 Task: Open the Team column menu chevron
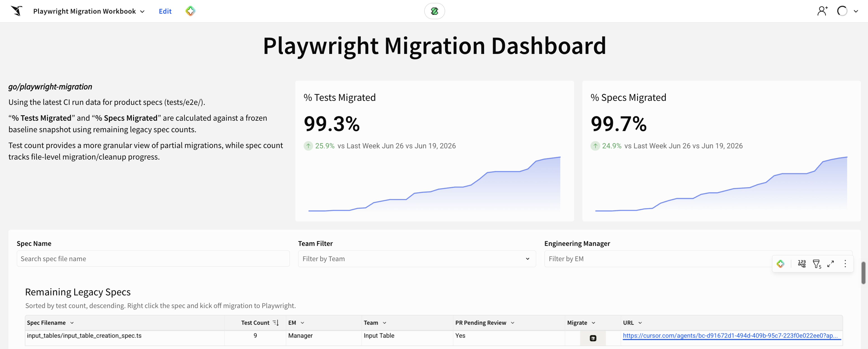point(384,323)
